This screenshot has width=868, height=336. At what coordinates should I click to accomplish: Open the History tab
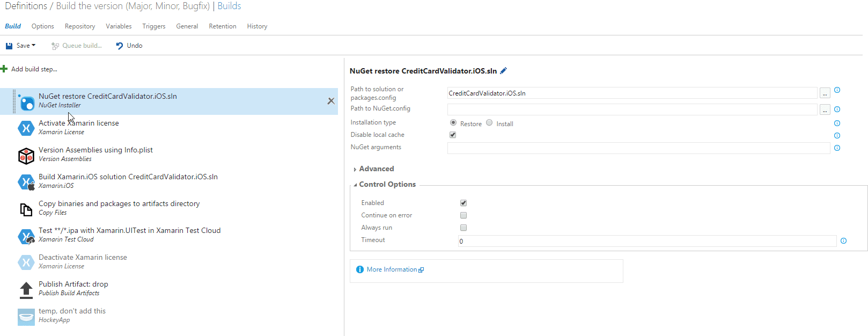tap(257, 26)
